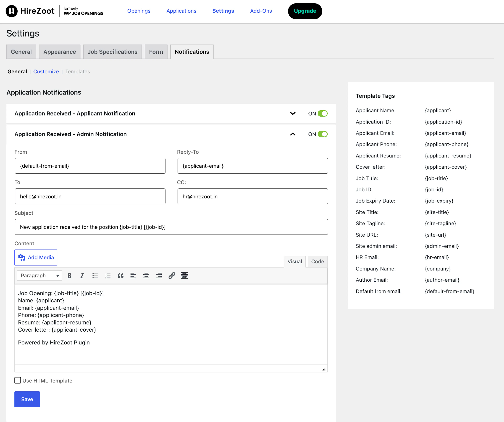Open Add-Ons in top navigation

[x=261, y=11]
